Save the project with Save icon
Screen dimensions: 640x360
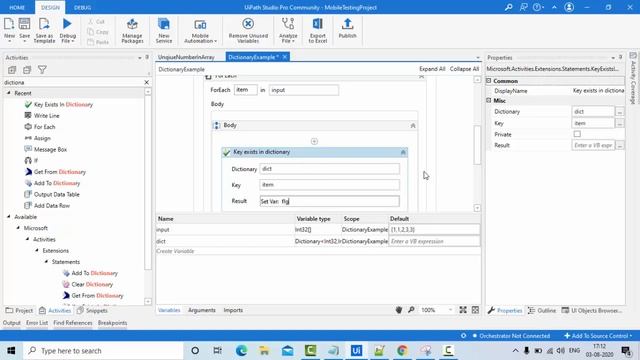point(24,29)
